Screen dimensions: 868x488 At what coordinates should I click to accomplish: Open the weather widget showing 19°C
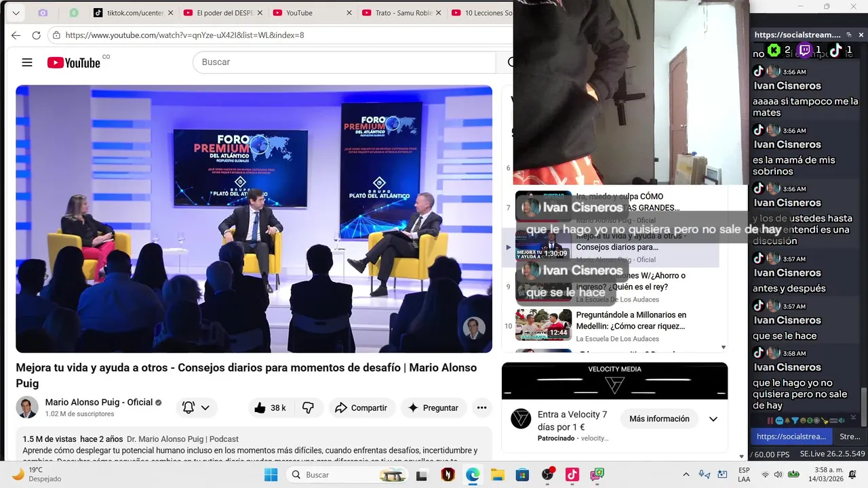point(37,474)
